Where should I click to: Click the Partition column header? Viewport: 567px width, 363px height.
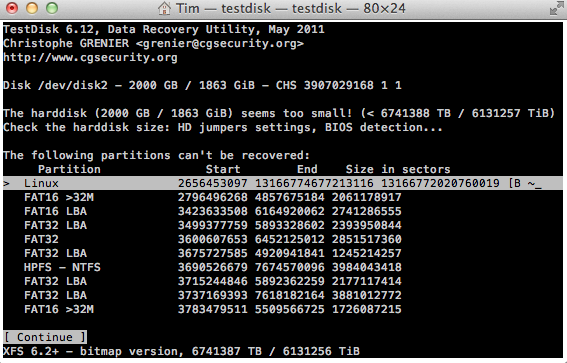point(69,169)
